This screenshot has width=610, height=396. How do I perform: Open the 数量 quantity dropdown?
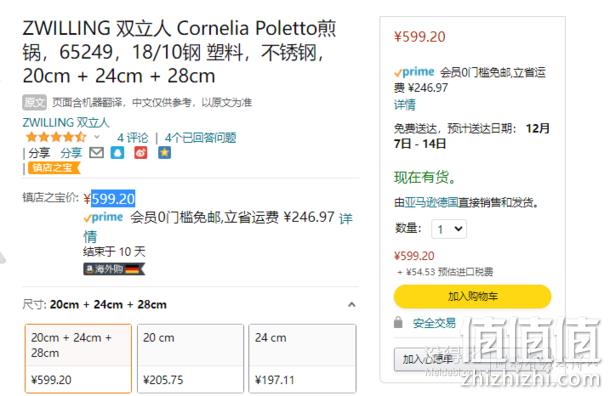[449, 229]
